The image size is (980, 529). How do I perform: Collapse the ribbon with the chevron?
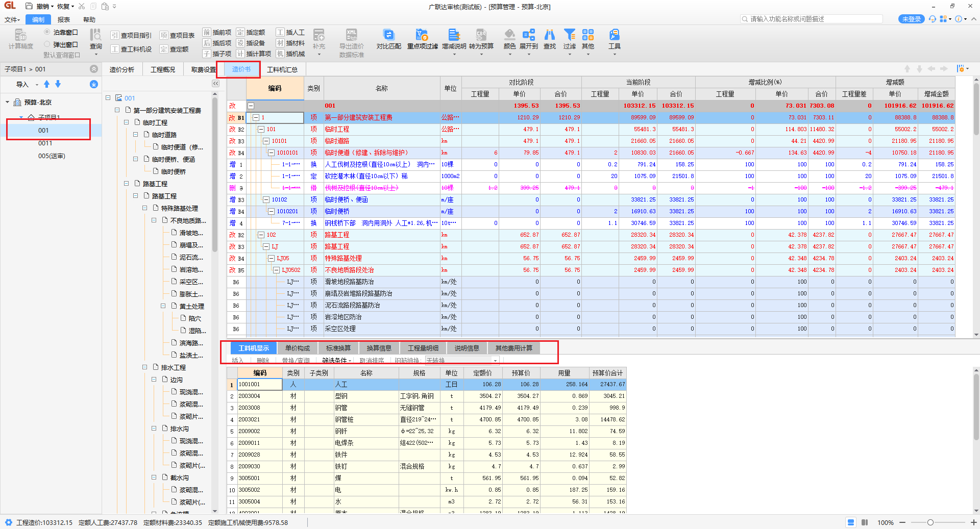point(973,19)
